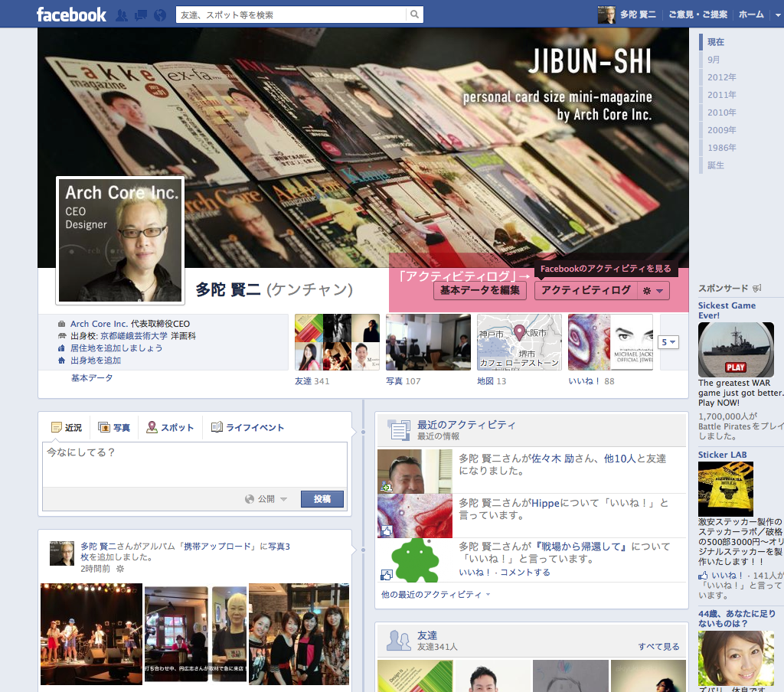Open the 友達 341 thumbnail
Viewport: 784px width, 692px height.
(337, 342)
